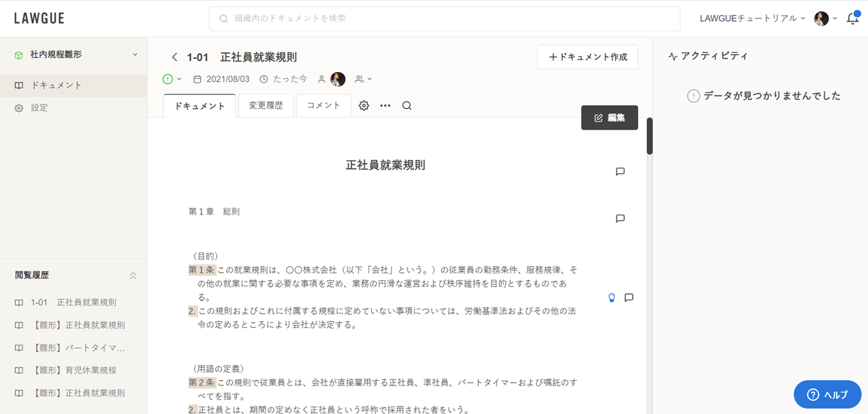Open the members sharing dropdown
Screen dimensions: 868x414
(363, 79)
